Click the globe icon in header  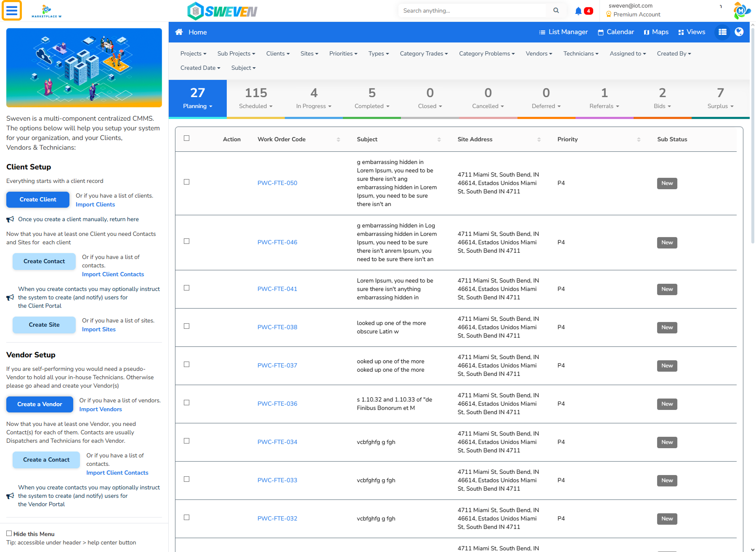tap(739, 32)
